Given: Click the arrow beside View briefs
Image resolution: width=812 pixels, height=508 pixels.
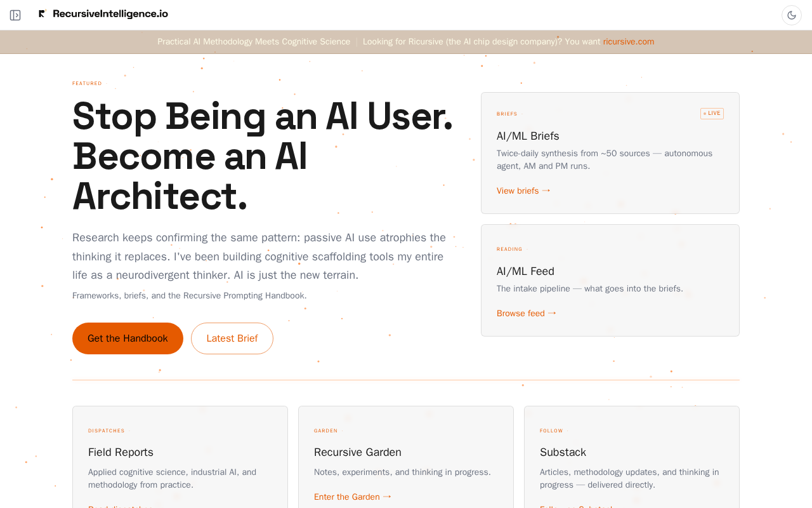Looking at the screenshot, I should coord(546,190).
